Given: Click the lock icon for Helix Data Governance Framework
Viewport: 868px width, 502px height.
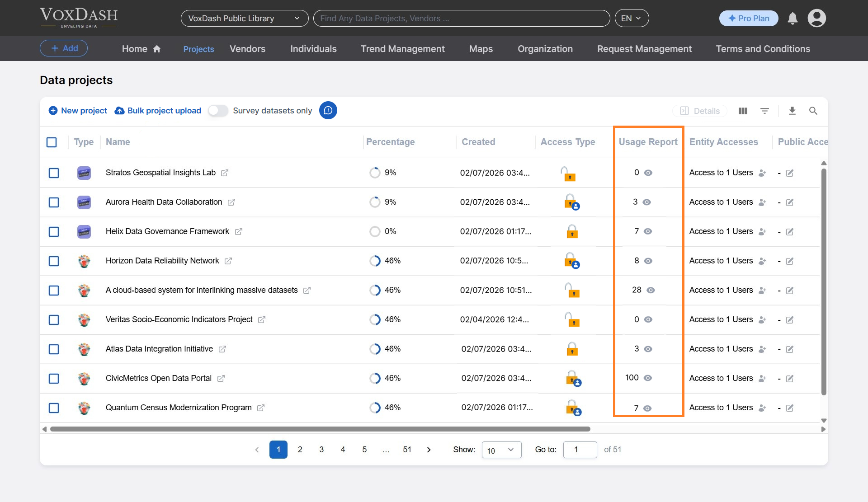Looking at the screenshot, I should pyautogui.click(x=572, y=231).
